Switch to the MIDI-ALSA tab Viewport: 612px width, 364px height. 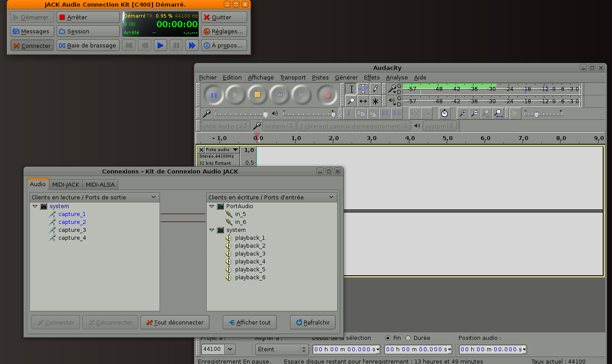tap(100, 184)
